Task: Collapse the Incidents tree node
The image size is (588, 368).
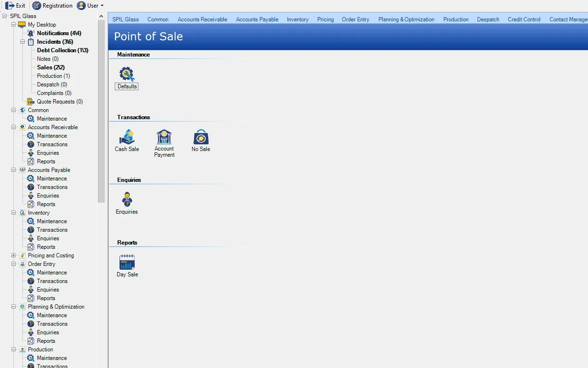Action: point(23,42)
